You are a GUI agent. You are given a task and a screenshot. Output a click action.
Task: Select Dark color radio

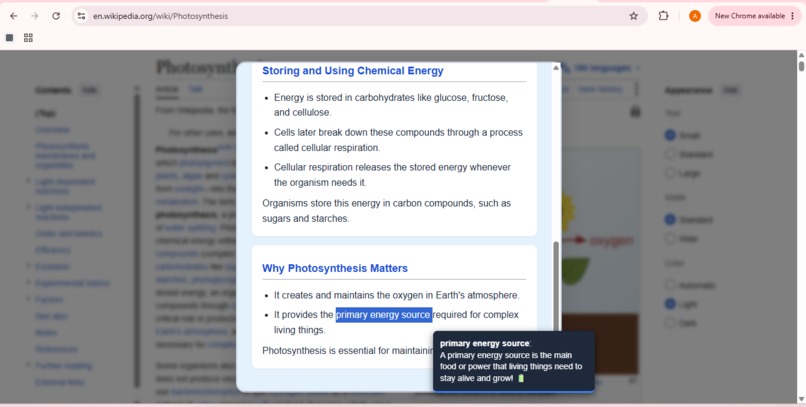coord(670,323)
